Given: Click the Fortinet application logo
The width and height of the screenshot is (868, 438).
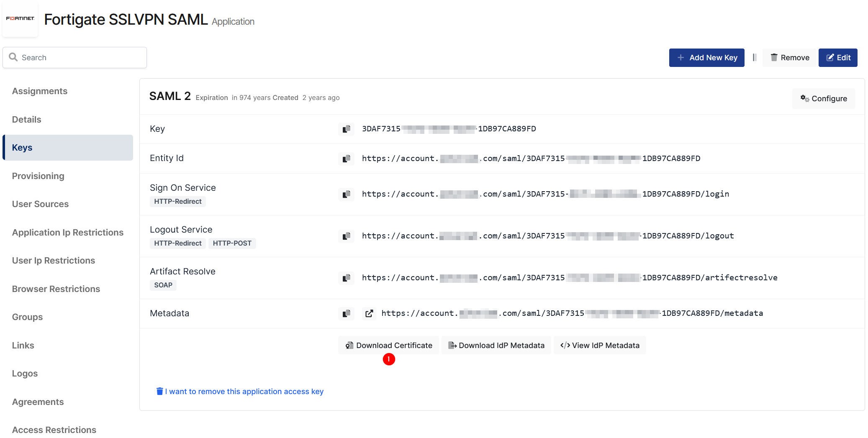Looking at the screenshot, I should pyautogui.click(x=20, y=19).
